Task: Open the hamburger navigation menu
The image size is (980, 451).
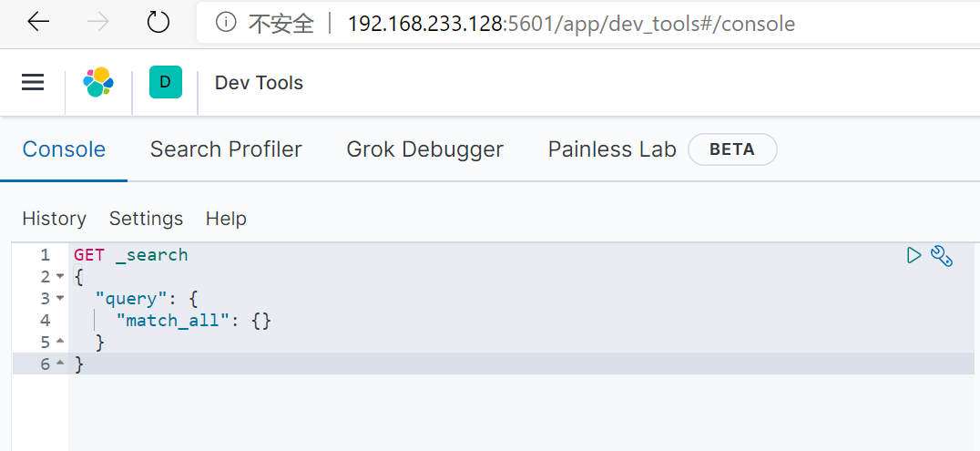Action: click(33, 83)
